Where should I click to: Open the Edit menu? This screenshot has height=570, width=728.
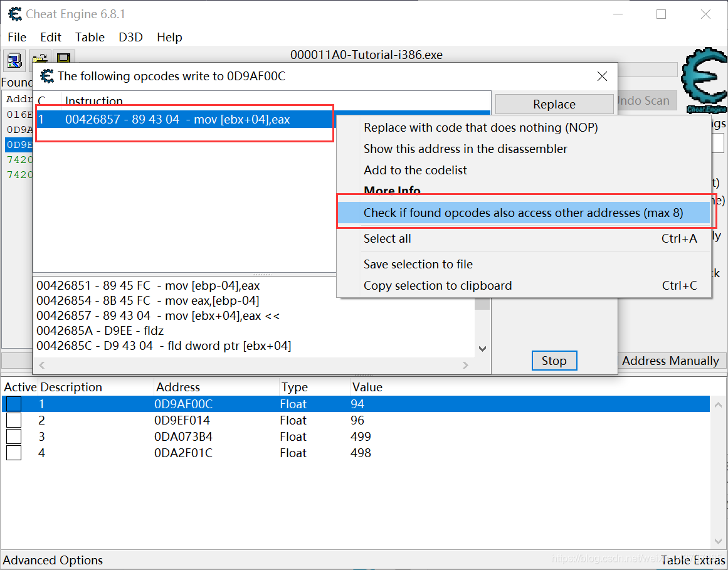[51, 37]
